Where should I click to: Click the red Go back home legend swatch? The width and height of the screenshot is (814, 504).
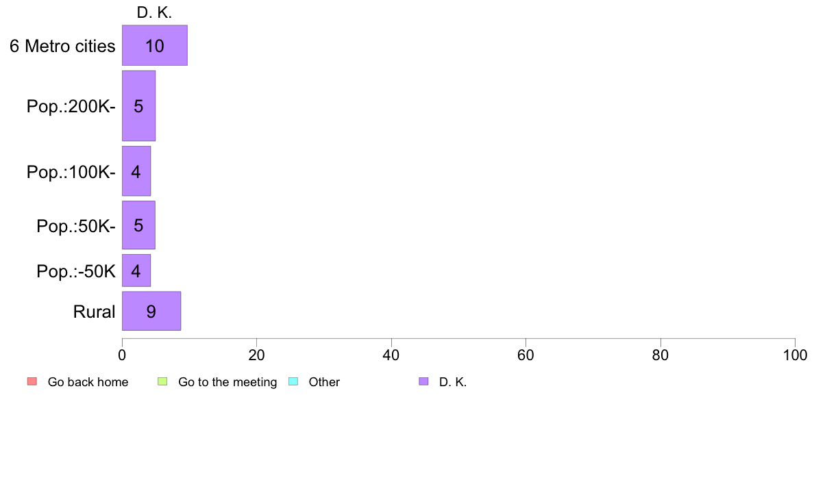32,381
